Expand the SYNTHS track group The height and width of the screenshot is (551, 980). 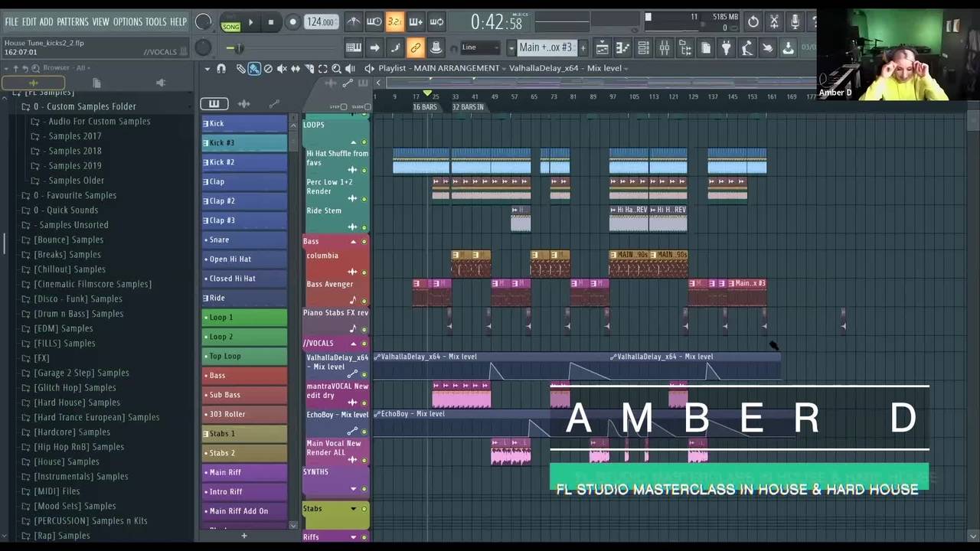click(x=354, y=489)
